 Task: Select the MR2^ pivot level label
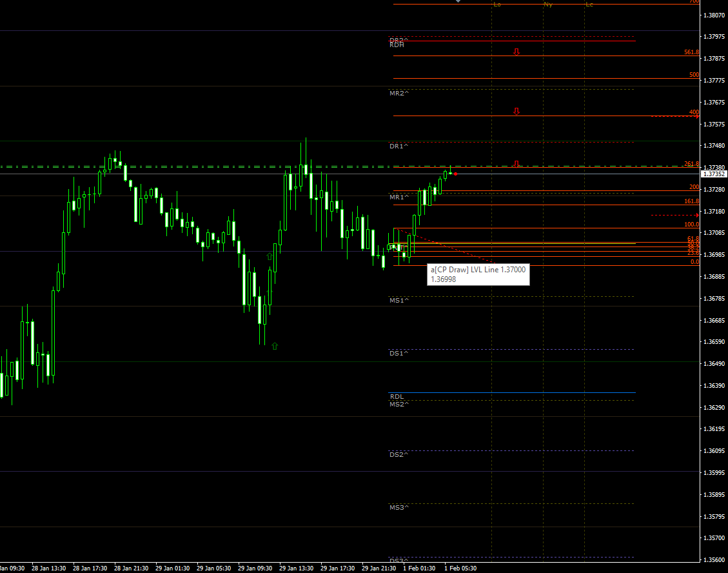[398, 94]
